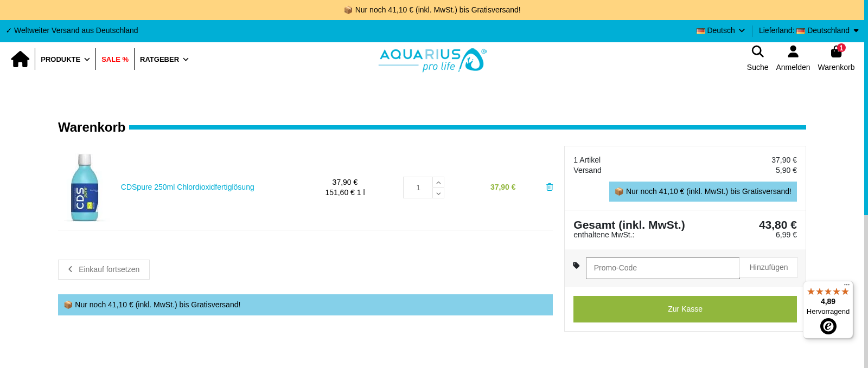Image resolution: width=868 pixels, height=368 pixels.
Task: Click the Trusted Shops rating badge
Action: pos(828,310)
